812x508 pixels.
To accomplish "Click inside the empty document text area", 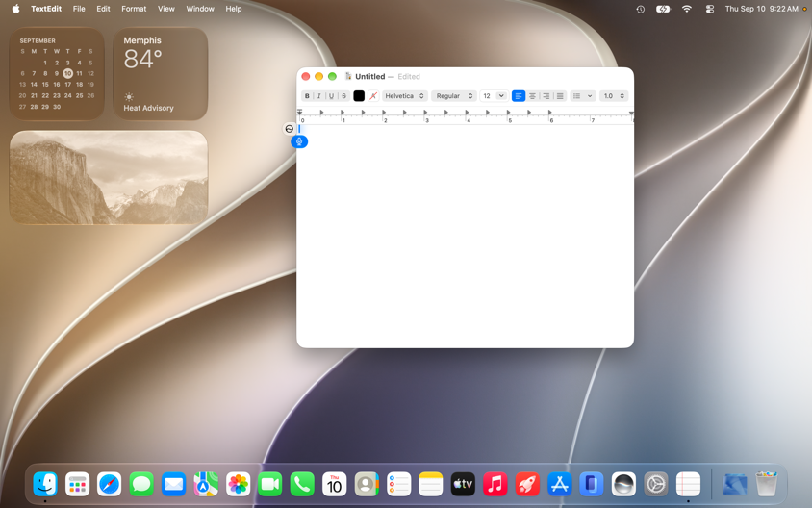I will tap(465, 236).
